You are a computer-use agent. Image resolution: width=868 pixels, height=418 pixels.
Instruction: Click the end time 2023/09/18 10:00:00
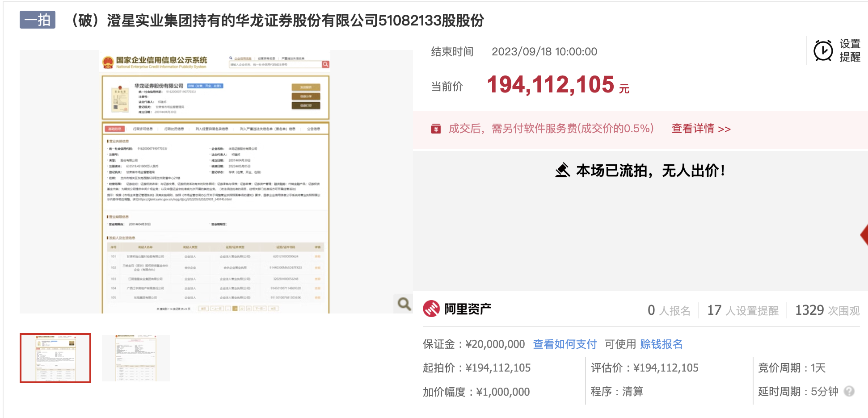(544, 52)
